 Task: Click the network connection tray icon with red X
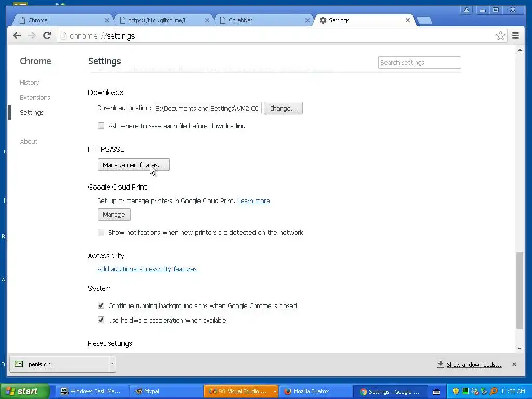475,391
